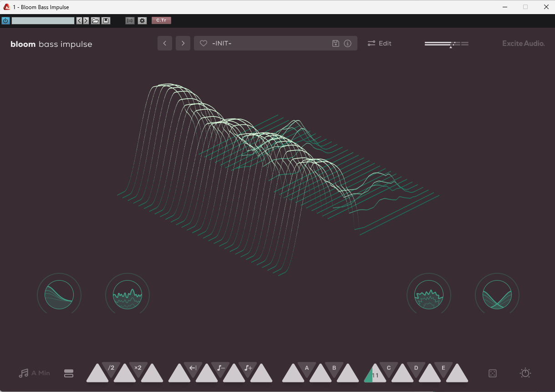Viewport: 555px width, 392px height.
Task: Click the noisy waveform macro knob
Action: pos(127,295)
